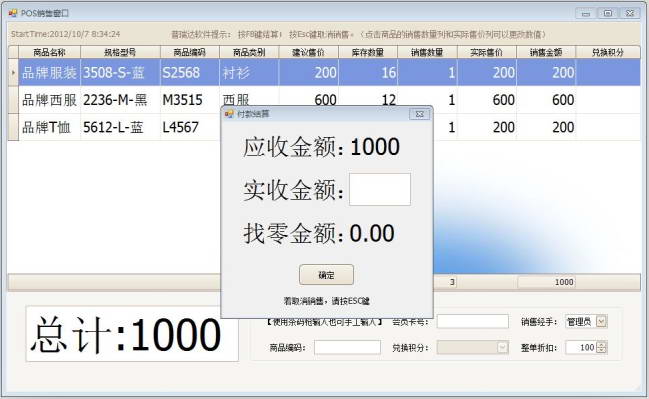Open the 销售经手 dropdown
This screenshot has height=399, width=649.
point(601,321)
